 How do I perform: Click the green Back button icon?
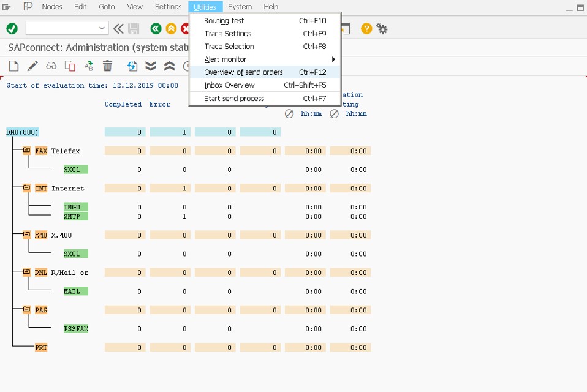(156, 28)
